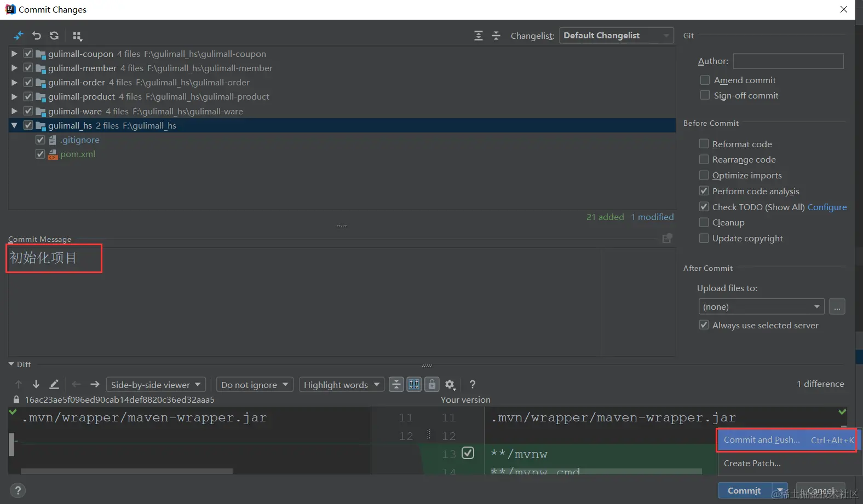The image size is (863, 504).
Task: Click in the Author input field
Action: tap(788, 61)
